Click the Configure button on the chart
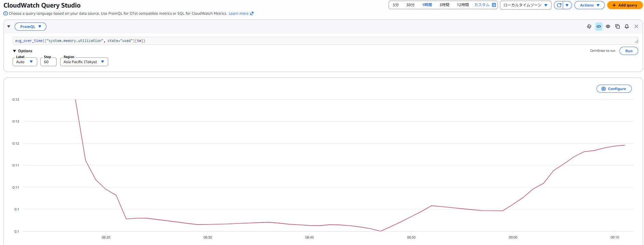The height and width of the screenshot is (245, 644). pos(614,89)
